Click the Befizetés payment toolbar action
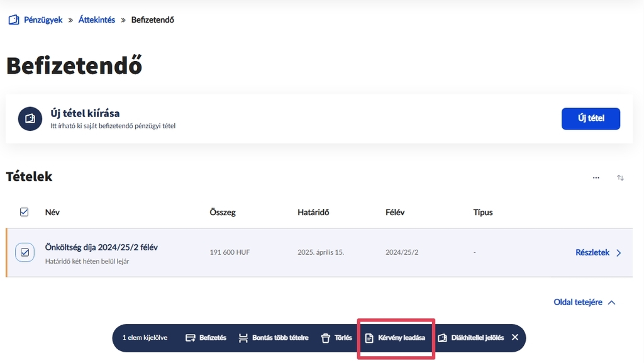 [206, 338]
